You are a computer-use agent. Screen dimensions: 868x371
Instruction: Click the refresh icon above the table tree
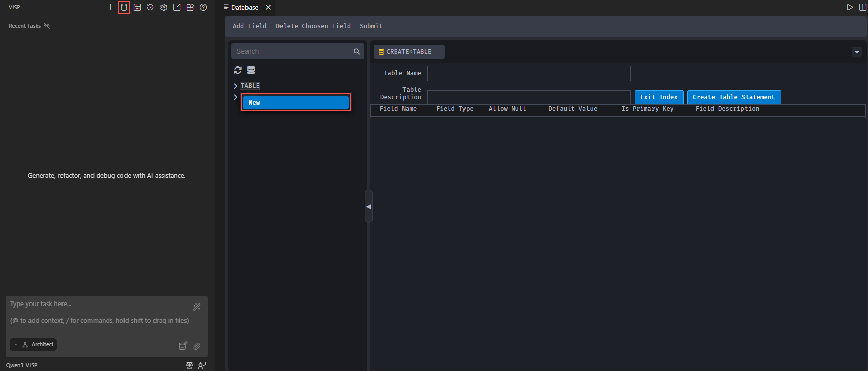pyautogui.click(x=238, y=70)
